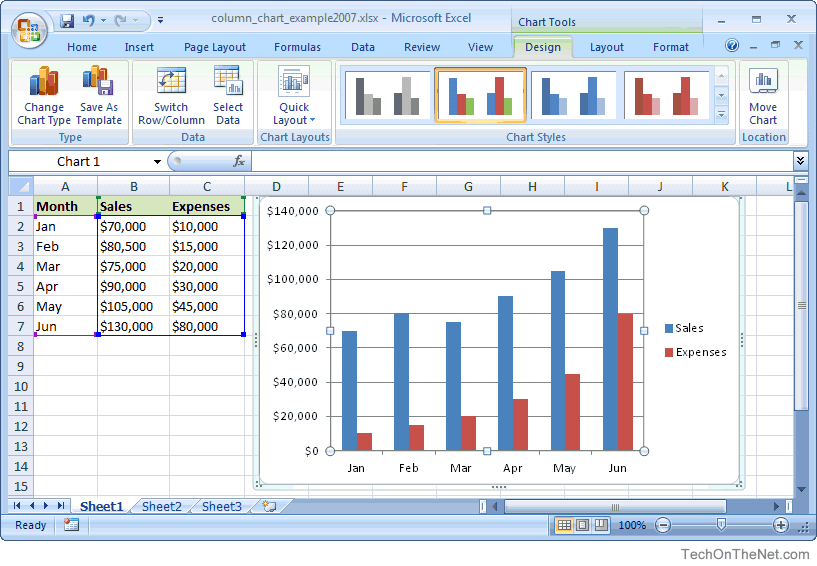
Task: Expand the Chart Styles gallery more arrow
Action: pos(722,115)
